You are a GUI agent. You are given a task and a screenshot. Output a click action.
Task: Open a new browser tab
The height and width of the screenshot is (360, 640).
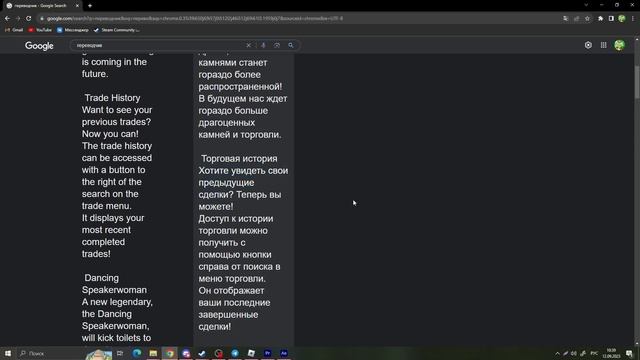coord(90,6)
